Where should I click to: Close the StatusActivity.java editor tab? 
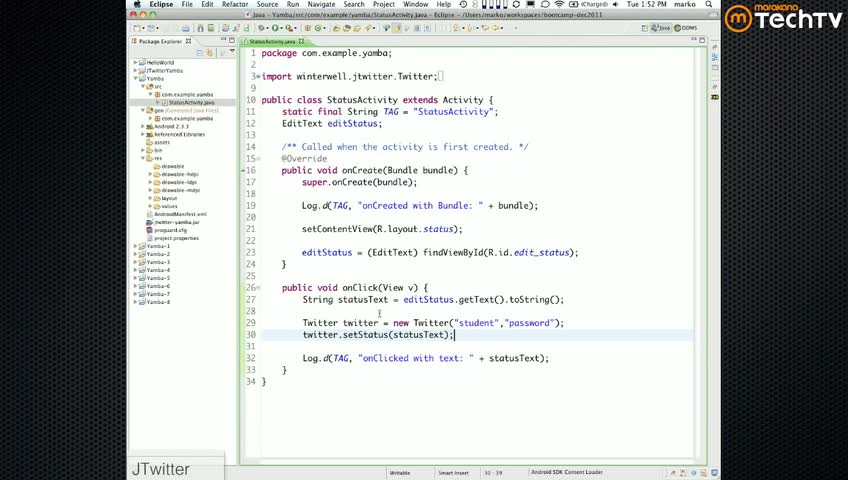pos(301,41)
